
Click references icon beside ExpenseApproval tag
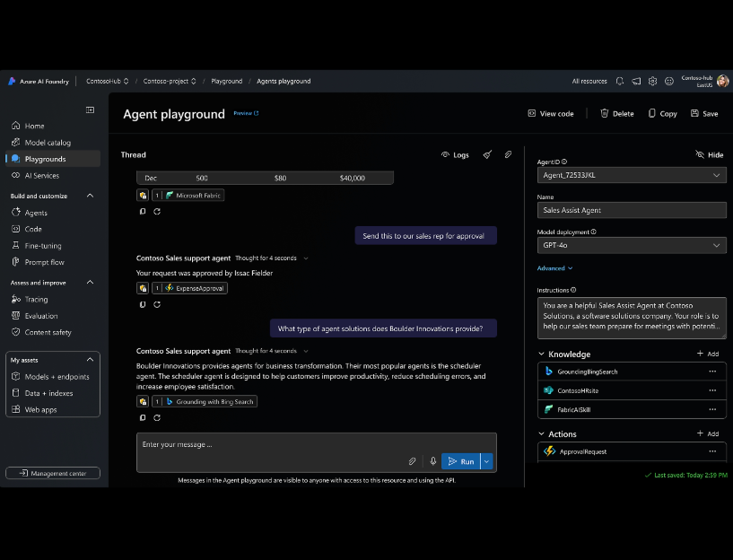tap(143, 288)
